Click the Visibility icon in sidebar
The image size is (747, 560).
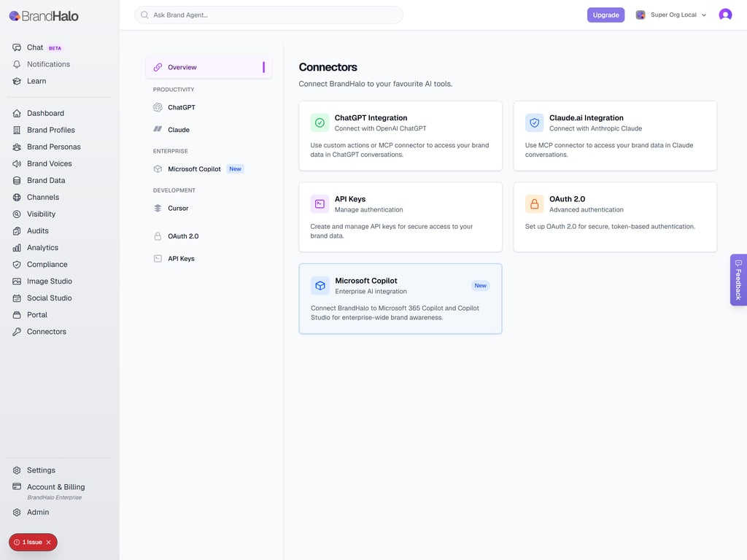click(17, 214)
